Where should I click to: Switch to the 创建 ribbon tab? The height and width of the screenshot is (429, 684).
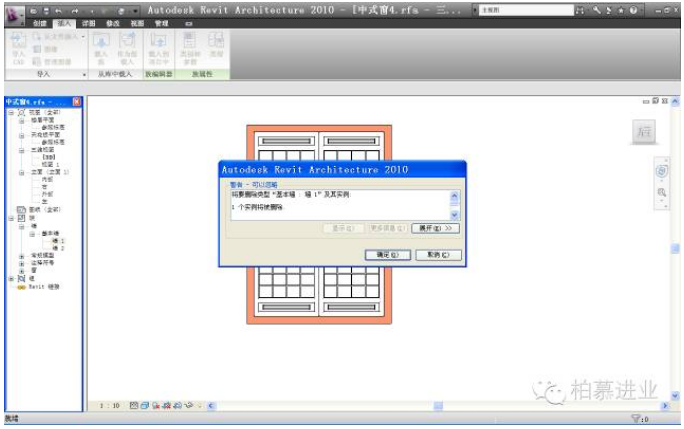(x=40, y=24)
